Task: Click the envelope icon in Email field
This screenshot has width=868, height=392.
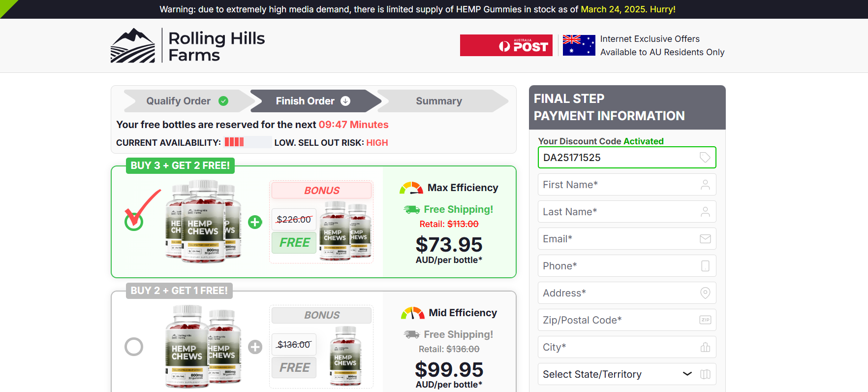Action: click(705, 239)
